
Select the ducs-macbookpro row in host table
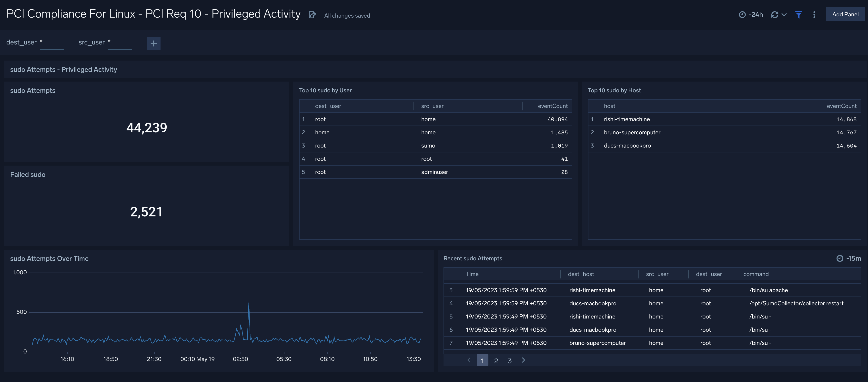[x=725, y=145]
